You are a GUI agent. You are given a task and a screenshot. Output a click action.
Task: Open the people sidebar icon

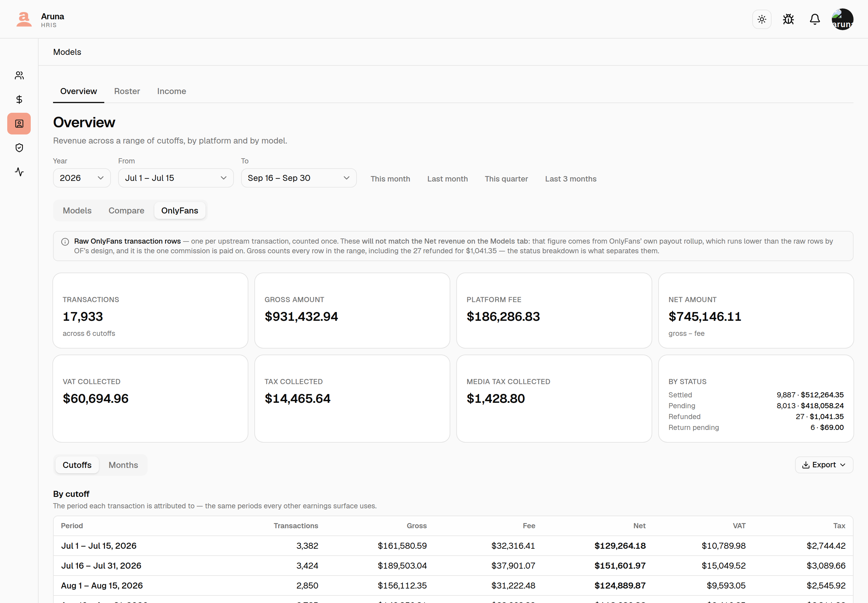19,76
